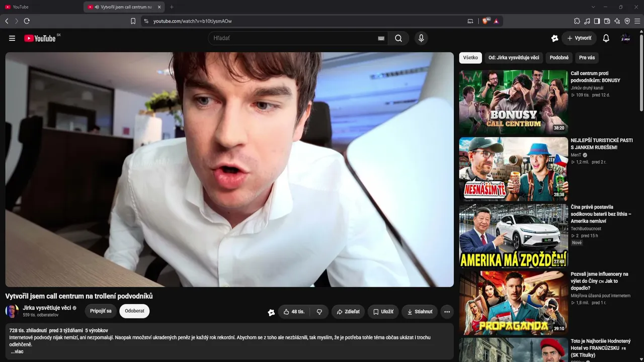The width and height of the screenshot is (644, 362).
Task: Click the Odoberať subscribe button
Action: coord(134,311)
